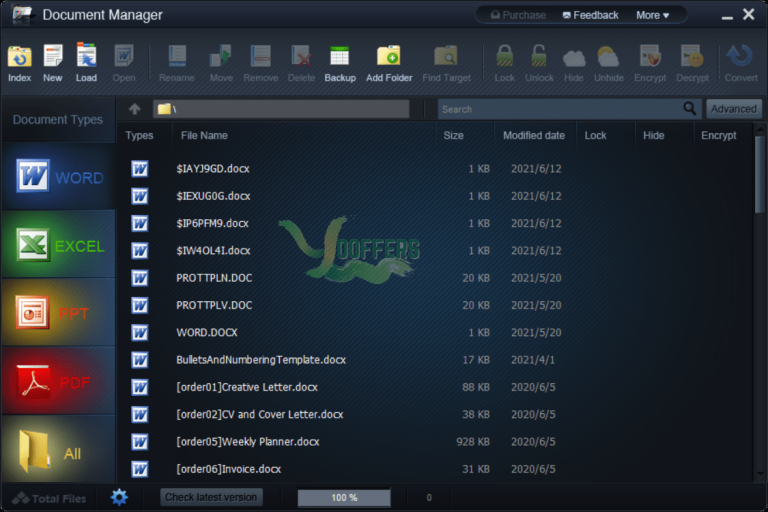
Task: Click the Hide column header
Action: [x=653, y=136]
